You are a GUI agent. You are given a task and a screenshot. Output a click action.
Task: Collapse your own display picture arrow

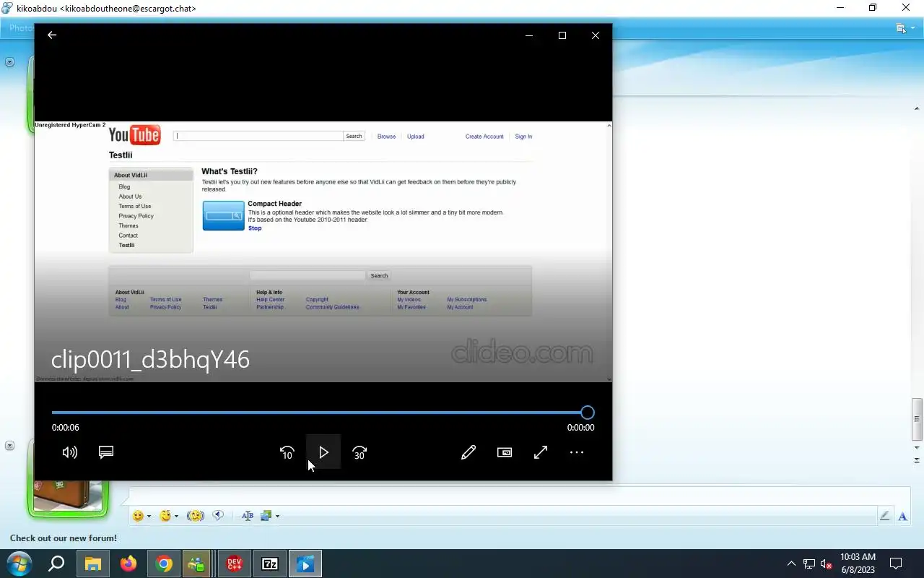pyautogui.click(x=9, y=446)
